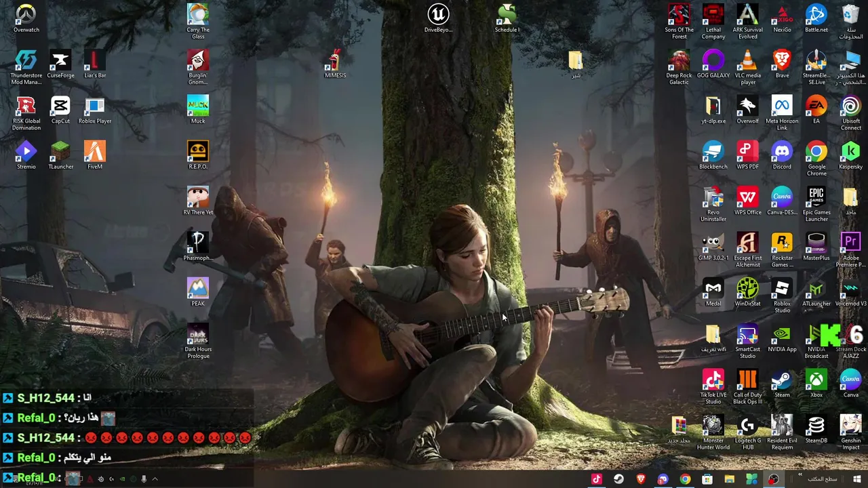Viewport: 868px width, 488px height.
Task: Open StreamElements SE.Live icon
Action: (x=816, y=67)
